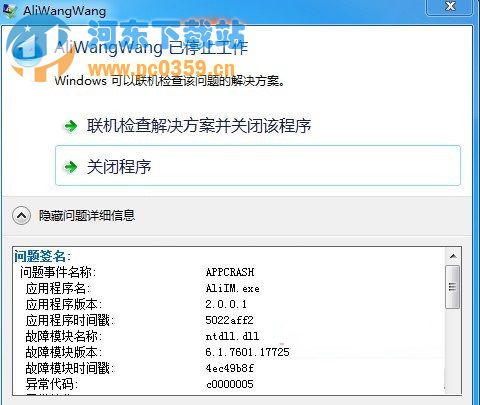Click 隐藏问题详细信息 label
Image resolution: width=480 pixels, height=405 pixels.
click(x=87, y=215)
